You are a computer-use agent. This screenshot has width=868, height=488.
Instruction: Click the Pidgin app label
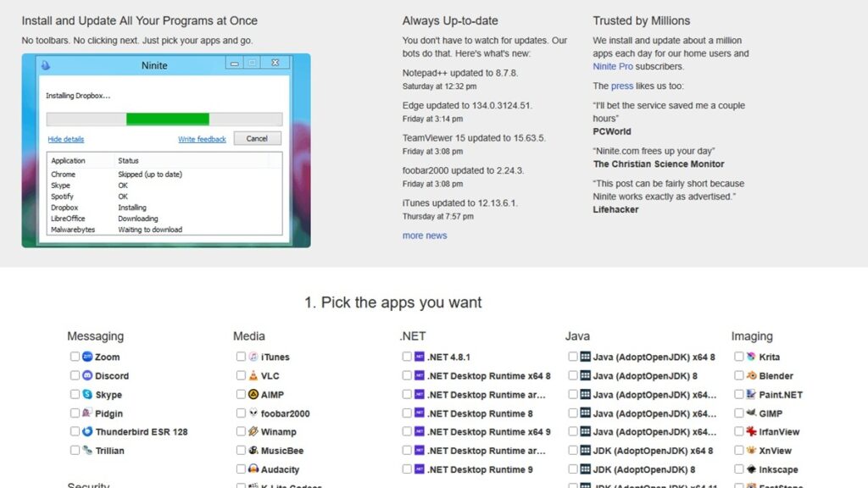point(109,413)
